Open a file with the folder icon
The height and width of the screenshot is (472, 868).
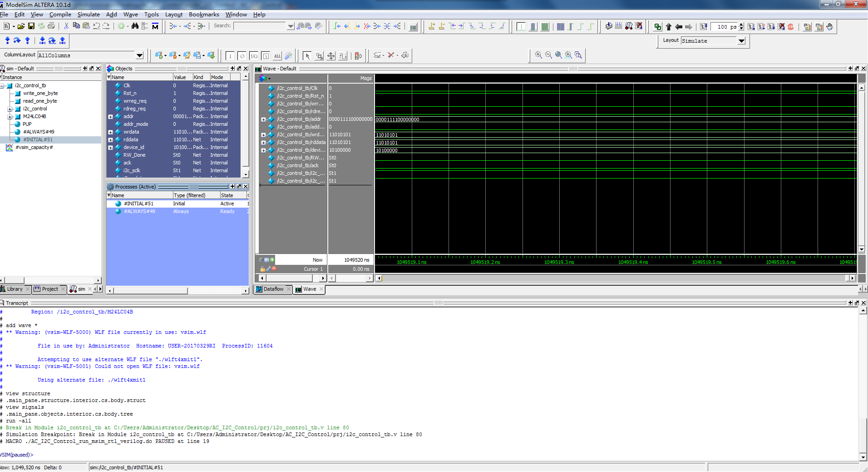click(21, 26)
